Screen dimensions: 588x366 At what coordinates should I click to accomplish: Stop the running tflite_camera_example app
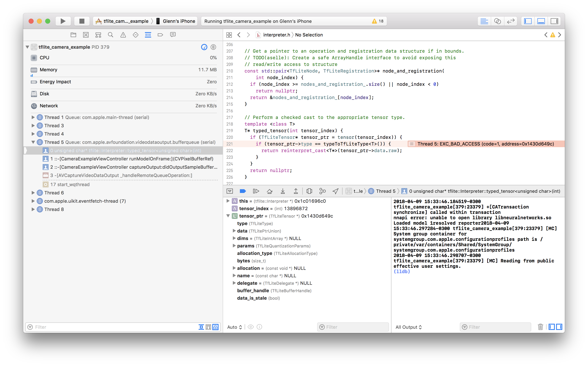pyautogui.click(x=82, y=21)
